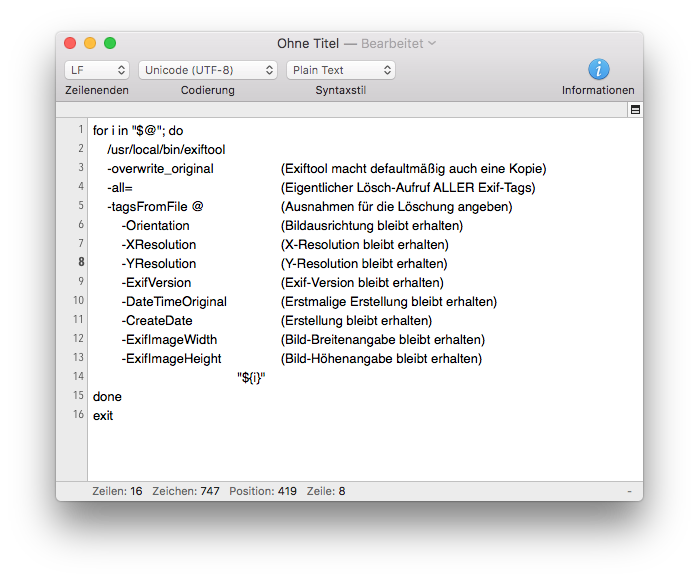Minimize the window with the yellow button
The height and width of the screenshot is (581, 699).
pyautogui.click(x=90, y=43)
